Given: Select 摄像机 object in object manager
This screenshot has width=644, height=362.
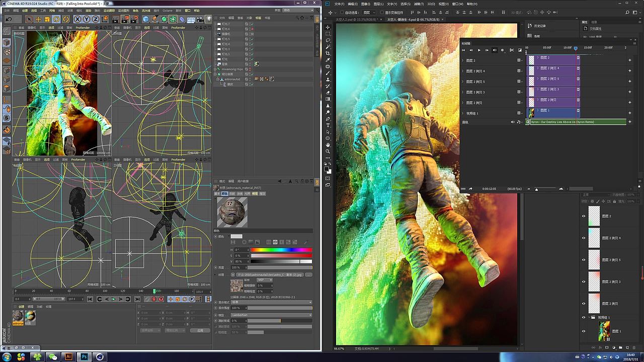Looking at the screenshot, I should 226,34.
